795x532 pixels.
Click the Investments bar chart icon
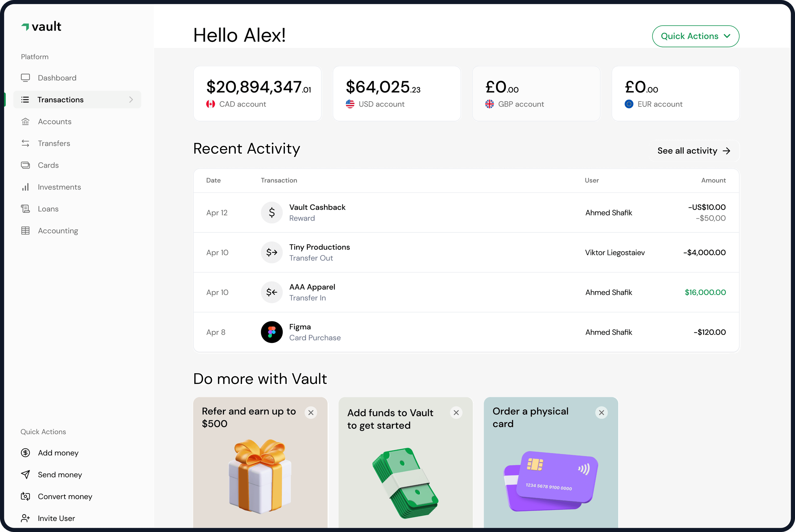coord(25,187)
